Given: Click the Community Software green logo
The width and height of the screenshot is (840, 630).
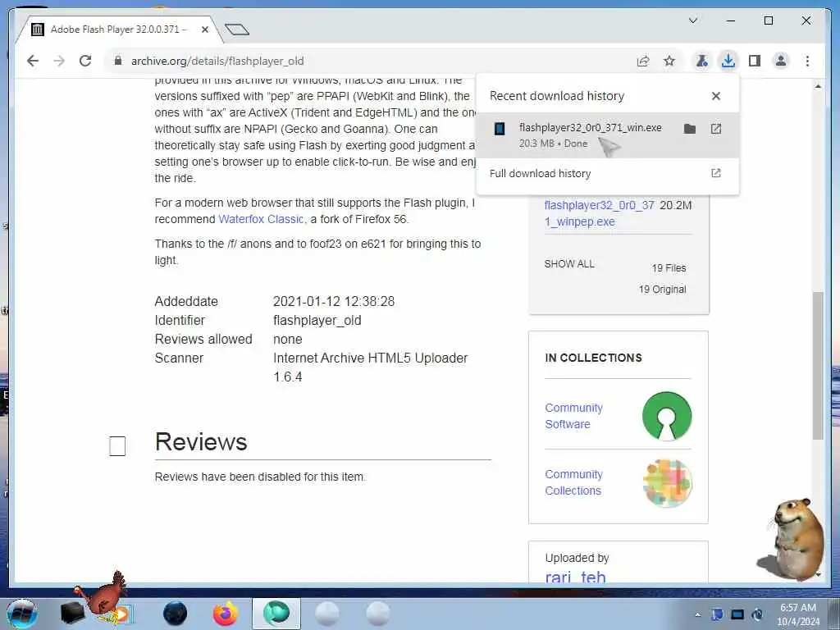Looking at the screenshot, I should click(x=666, y=416).
